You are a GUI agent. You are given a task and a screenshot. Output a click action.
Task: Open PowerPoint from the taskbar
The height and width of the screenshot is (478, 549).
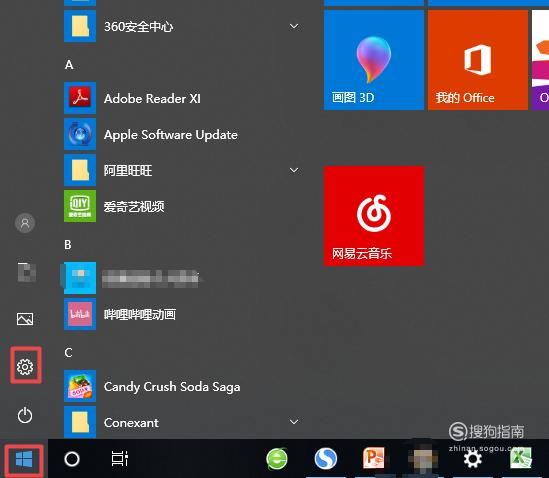374,458
